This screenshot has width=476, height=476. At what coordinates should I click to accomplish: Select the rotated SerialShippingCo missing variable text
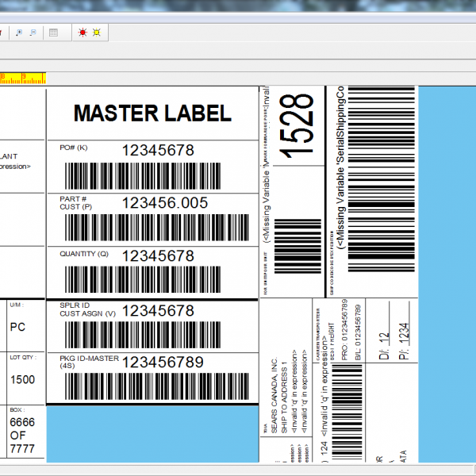pos(340,167)
